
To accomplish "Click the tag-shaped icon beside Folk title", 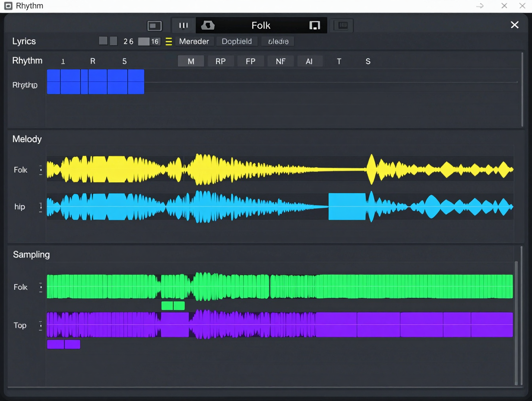I will [208, 25].
